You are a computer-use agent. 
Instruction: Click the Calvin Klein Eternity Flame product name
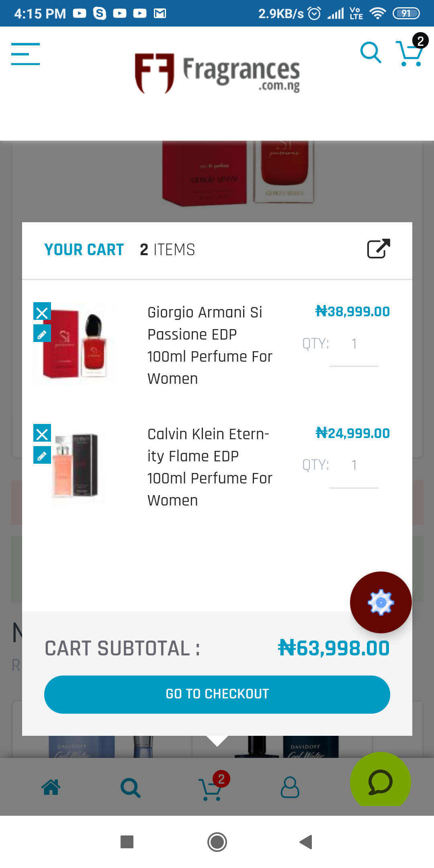210,467
